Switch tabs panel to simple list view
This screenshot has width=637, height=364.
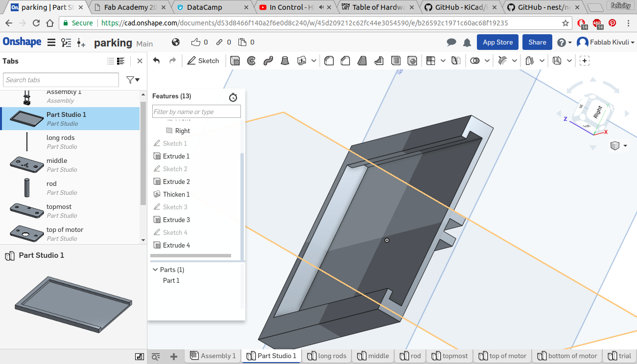[x=111, y=61]
